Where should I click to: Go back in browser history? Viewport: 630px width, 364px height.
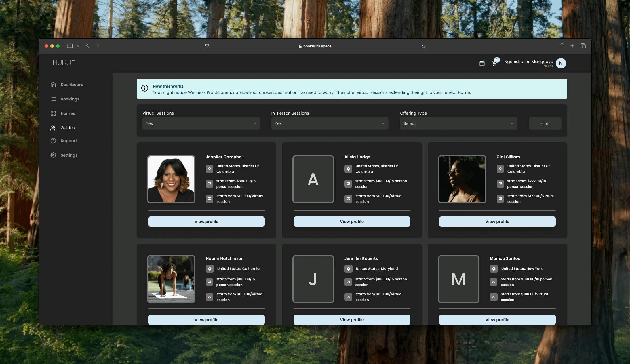point(88,46)
